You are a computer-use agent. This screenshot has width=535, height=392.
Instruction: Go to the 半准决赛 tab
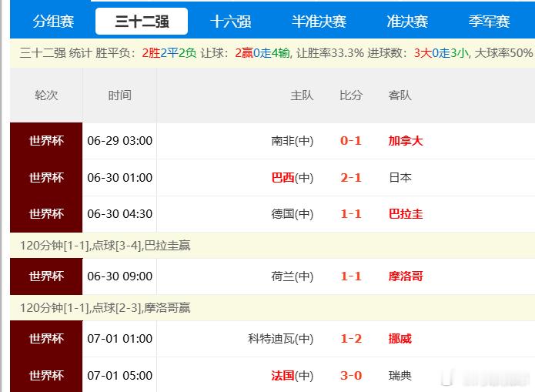319,21
